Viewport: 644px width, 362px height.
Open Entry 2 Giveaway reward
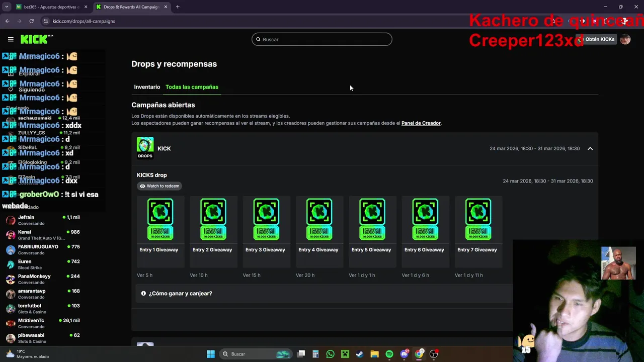213,231
